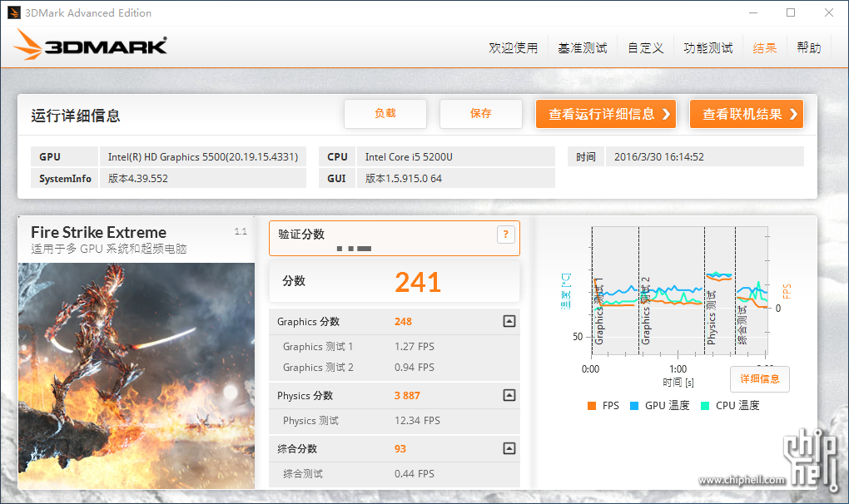Click the 负载 button

385,114
